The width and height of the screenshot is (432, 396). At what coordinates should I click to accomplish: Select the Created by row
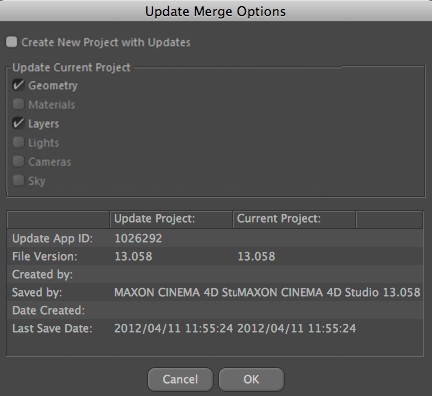tap(215, 274)
